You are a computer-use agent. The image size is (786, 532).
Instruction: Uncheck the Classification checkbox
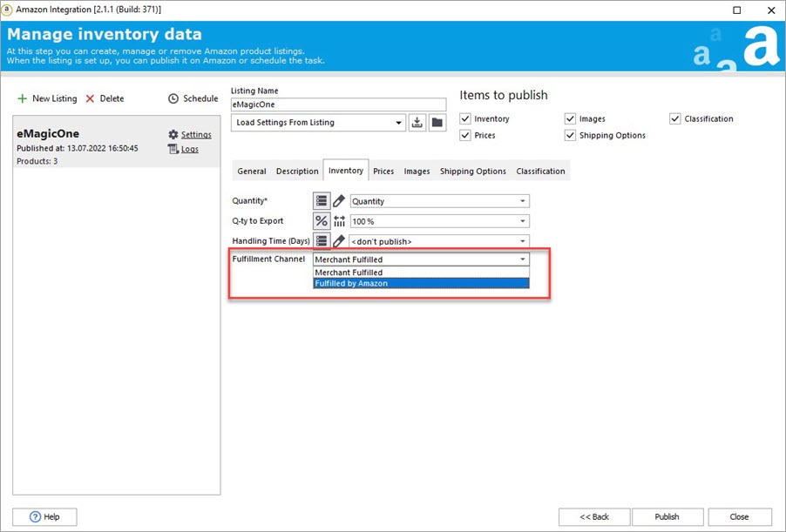[x=675, y=118]
